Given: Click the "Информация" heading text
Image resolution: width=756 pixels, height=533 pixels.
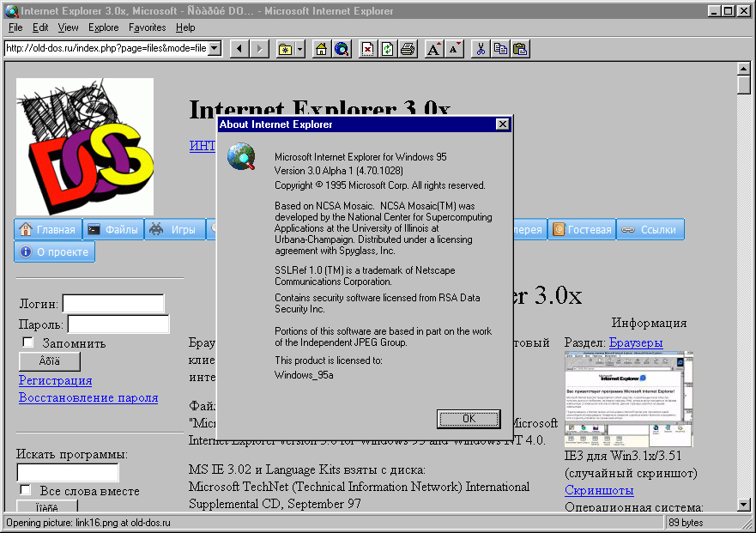Looking at the screenshot, I should [x=649, y=323].
